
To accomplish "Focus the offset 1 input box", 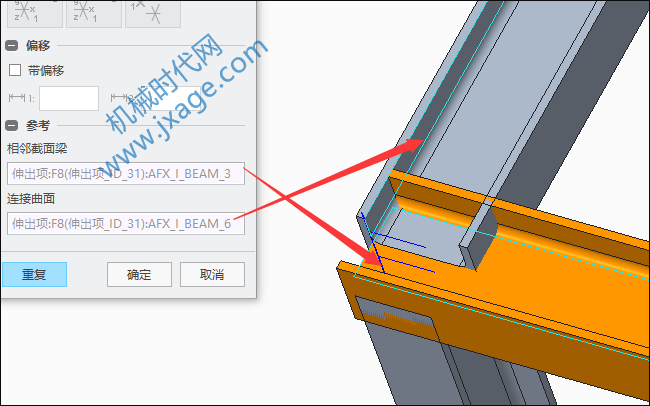I will tap(69, 98).
